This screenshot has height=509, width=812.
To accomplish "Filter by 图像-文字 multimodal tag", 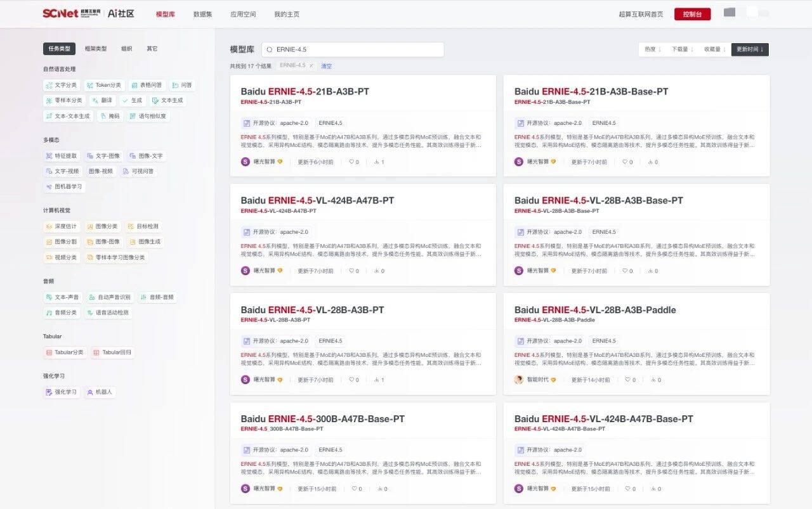I will (x=147, y=155).
